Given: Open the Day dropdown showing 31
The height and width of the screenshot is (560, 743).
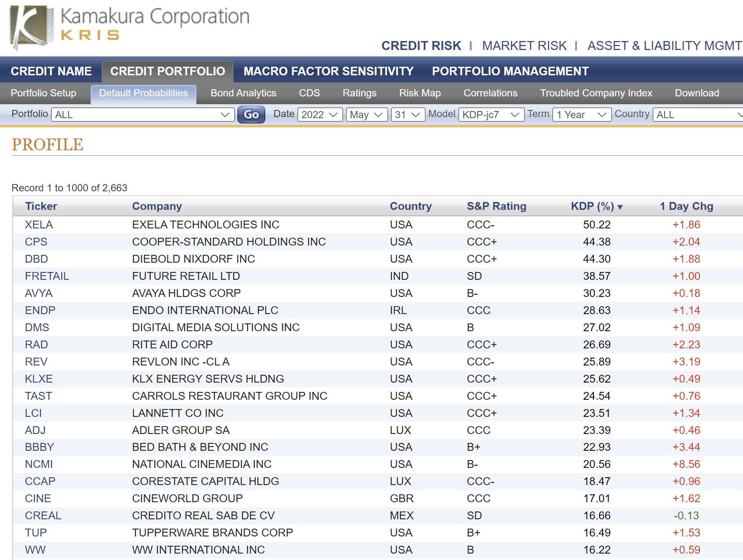Looking at the screenshot, I should [x=407, y=115].
